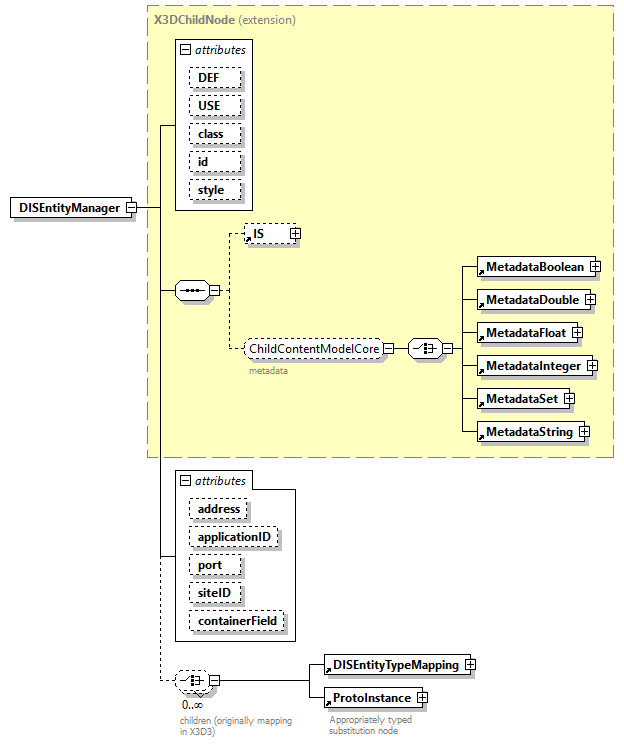Collapse the top attributes box
This screenshot has height=744, width=624.
tap(185, 50)
